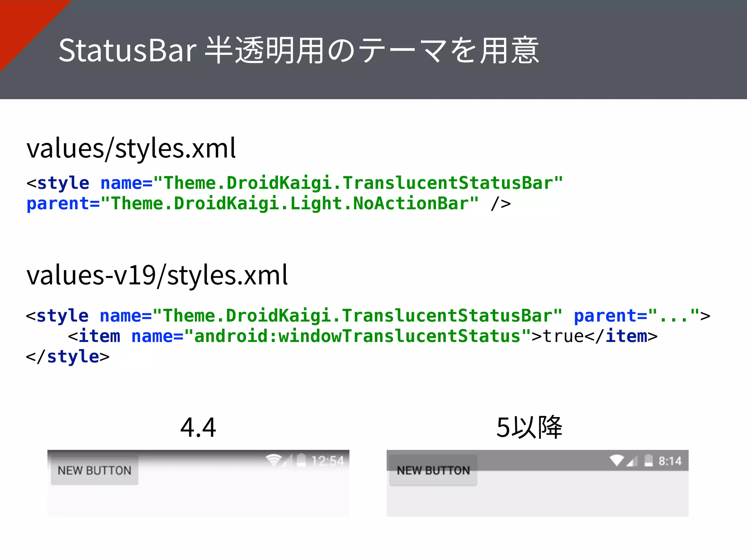This screenshot has height=560, width=747.
Task: Click the 4.4 status bar screenshot image
Action: (x=198, y=483)
